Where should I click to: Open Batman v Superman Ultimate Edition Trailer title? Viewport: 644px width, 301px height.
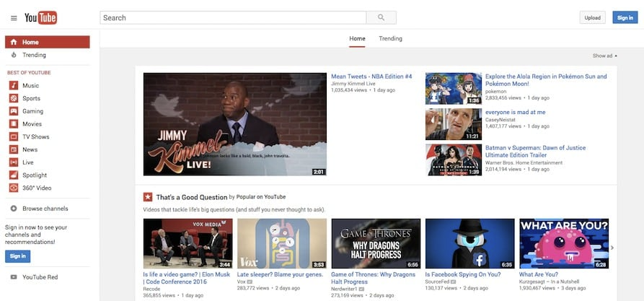coord(535,152)
